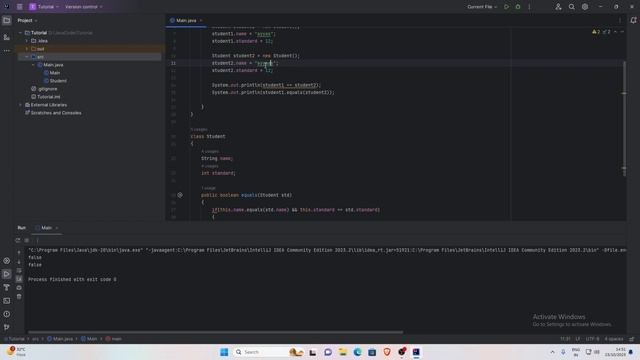The image size is (640, 360).
Task: Open Current File run configuration dropdown
Action: [482, 7]
